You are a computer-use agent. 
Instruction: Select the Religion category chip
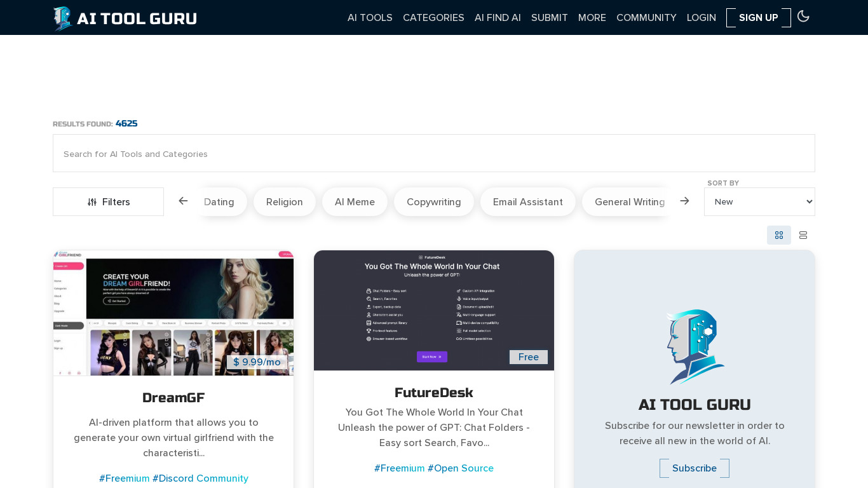(x=285, y=201)
